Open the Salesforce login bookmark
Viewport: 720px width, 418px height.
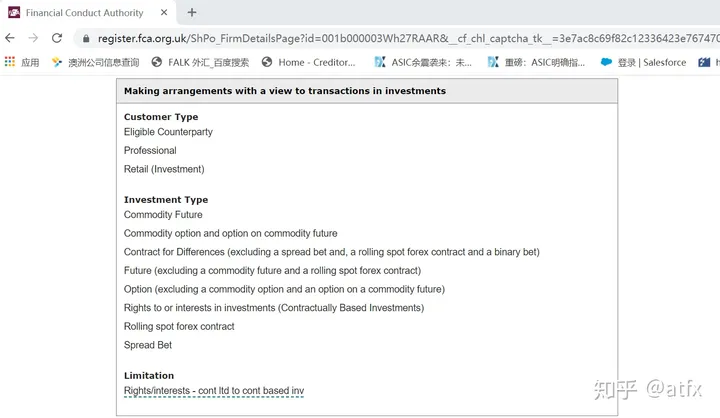(x=646, y=62)
